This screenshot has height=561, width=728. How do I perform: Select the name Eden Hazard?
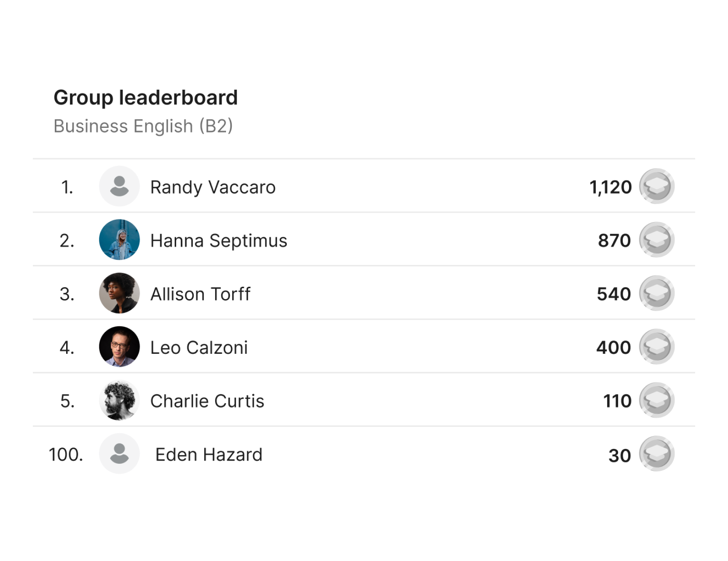(209, 455)
